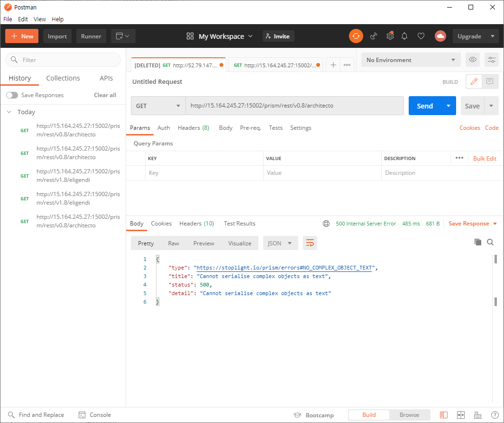Open Save button dropdown arrow
Viewport: 504px width, 423px height.
pos(491,106)
